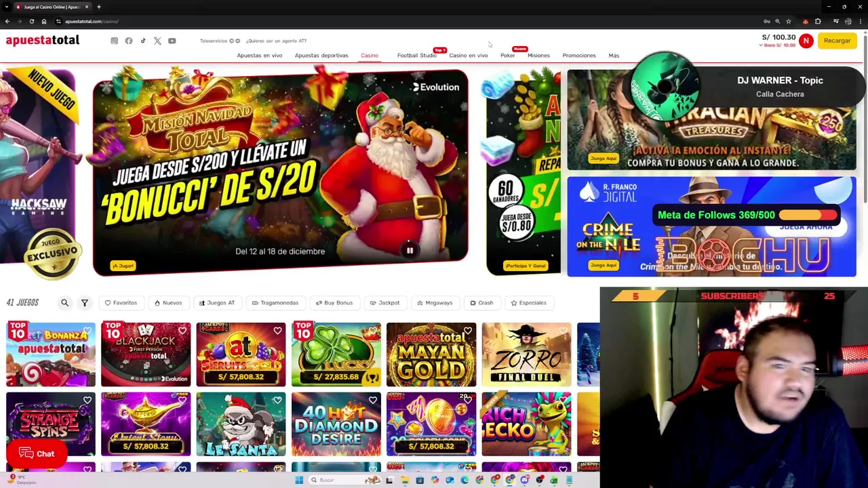Image resolution: width=868 pixels, height=488 pixels.
Task: Reload the page with browser refresh icon
Action: pyautogui.click(x=31, y=21)
